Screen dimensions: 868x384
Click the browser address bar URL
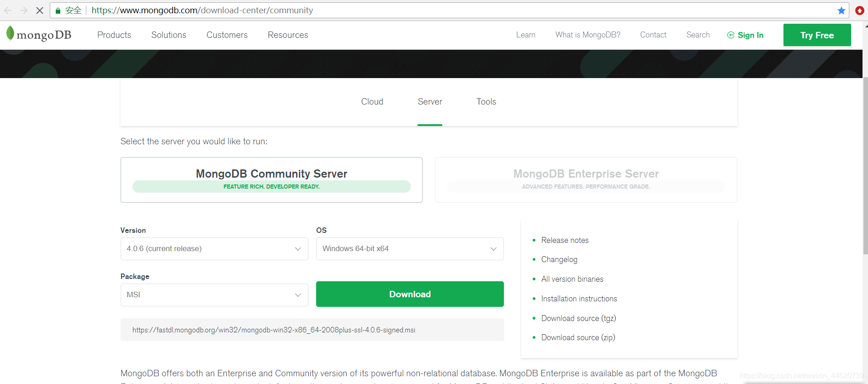coord(202,10)
